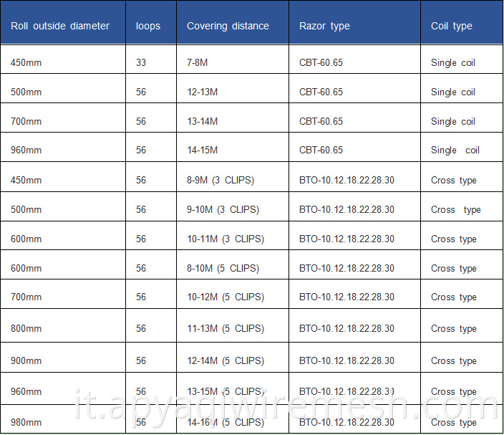Click the 900mm diameter cell
Image resolution: width=504 pixels, height=435 pixels.
tap(63, 357)
